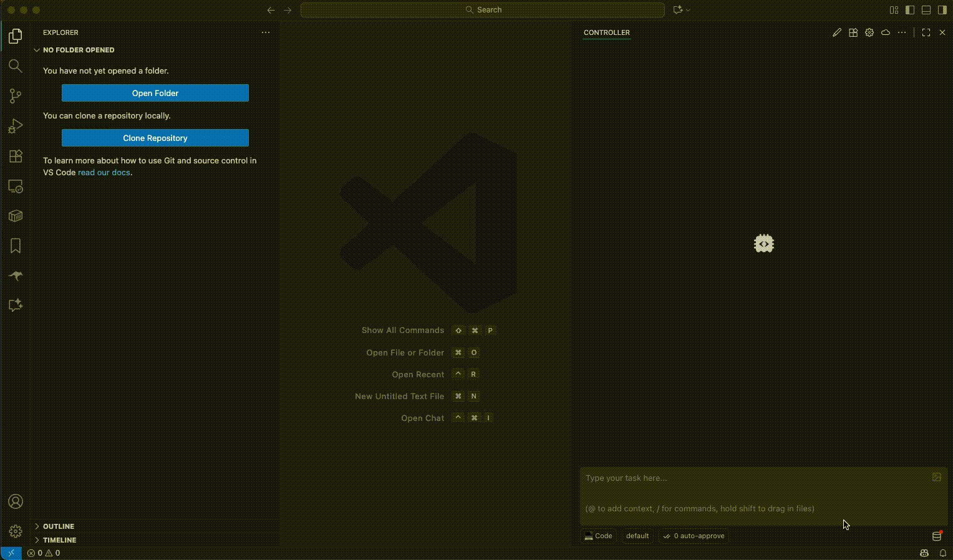This screenshot has height=560, width=953.
Task: Open the Code mode dropdown
Action: pyautogui.click(x=598, y=536)
